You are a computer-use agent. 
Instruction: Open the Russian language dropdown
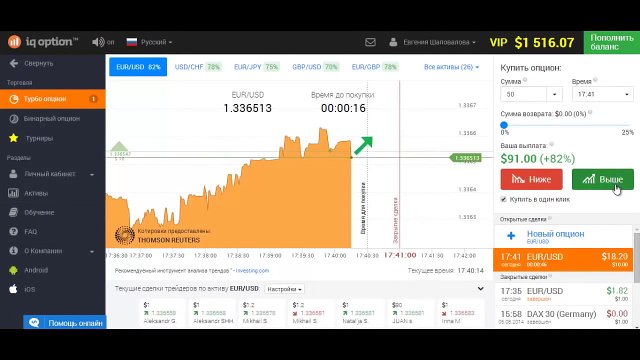(x=150, y=42)
